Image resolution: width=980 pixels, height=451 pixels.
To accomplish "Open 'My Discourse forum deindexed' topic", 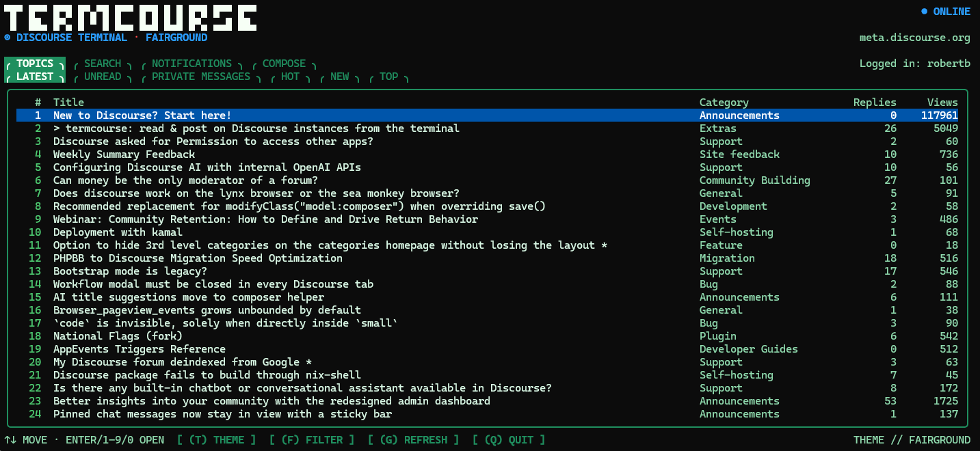I will point(487,362).
